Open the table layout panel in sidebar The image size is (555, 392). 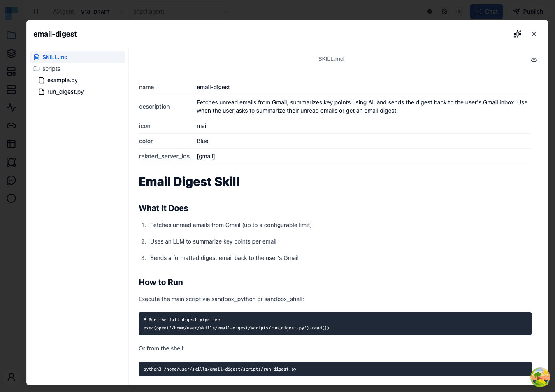click(x=11, y=144)
